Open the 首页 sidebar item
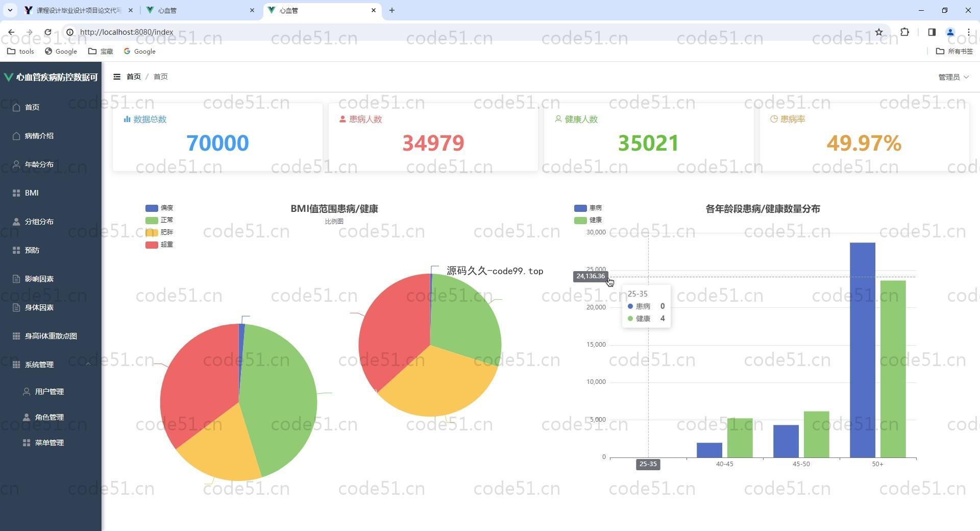Screen dimensions: 980x531 point(51,107)
